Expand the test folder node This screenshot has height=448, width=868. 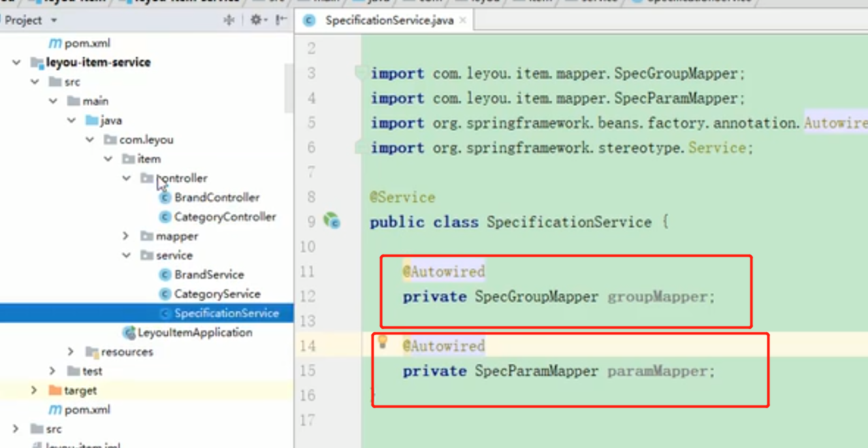53,371
